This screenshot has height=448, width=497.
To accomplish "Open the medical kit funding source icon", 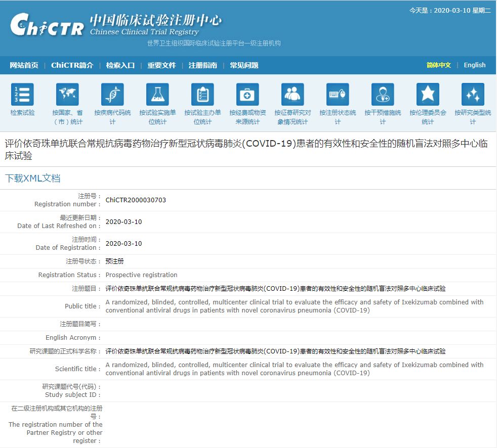I will point(247,95).
